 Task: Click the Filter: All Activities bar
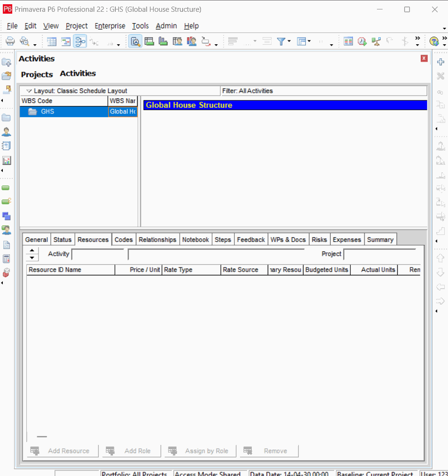(324, 91)
